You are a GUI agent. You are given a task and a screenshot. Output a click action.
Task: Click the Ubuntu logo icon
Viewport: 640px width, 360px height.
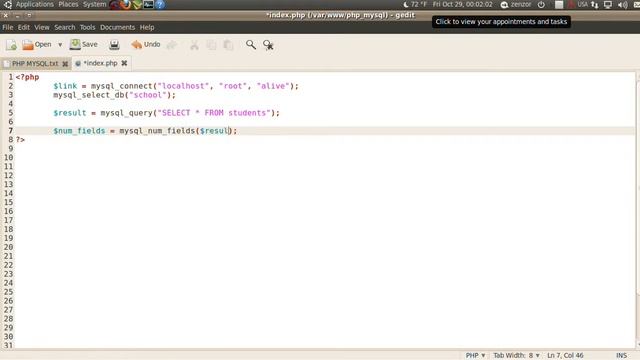(x=8, y=4)
